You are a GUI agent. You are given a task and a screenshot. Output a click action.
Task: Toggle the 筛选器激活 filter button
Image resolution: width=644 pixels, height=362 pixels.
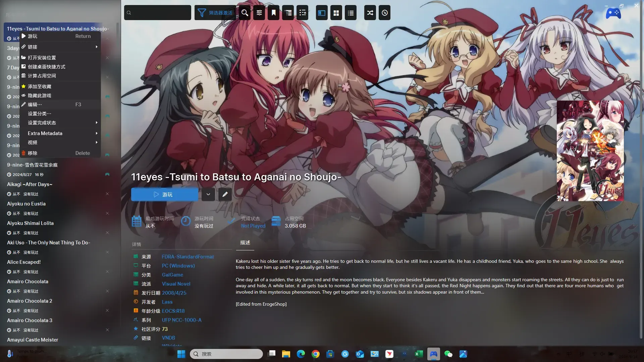[215, 13]
